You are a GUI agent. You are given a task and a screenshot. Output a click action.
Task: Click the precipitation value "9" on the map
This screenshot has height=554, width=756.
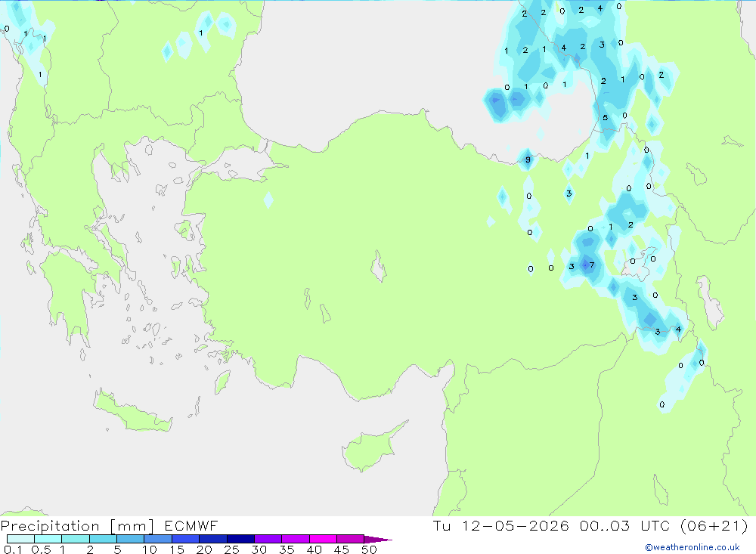point(528,159)
